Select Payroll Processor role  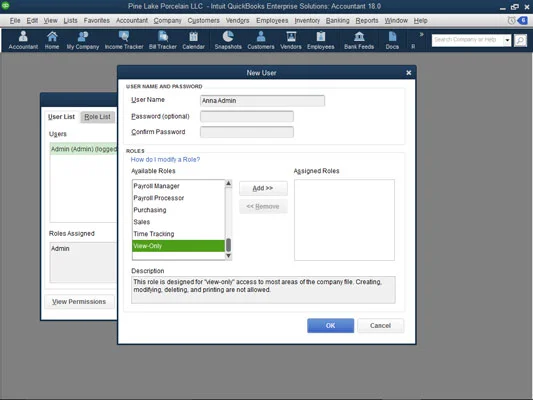[x=178, y=198]
